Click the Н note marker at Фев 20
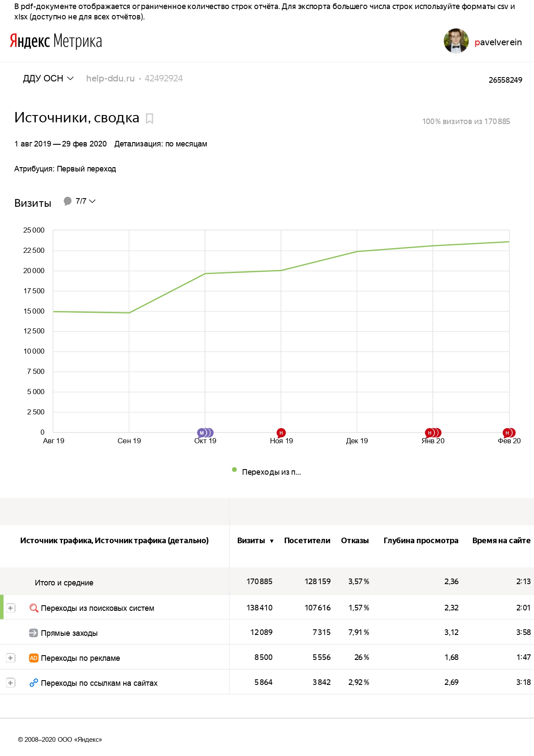This screenshot has width=534, height=756. (x=509, y=433)
